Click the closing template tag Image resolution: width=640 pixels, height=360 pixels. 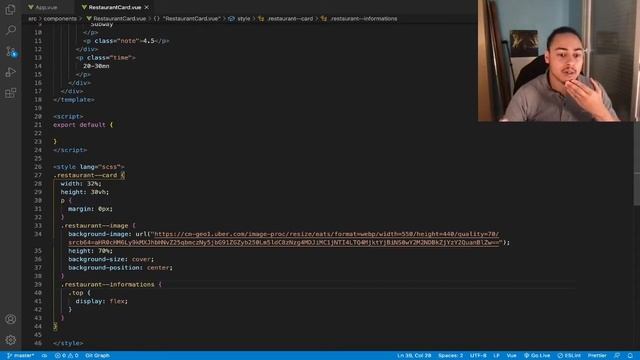[x=73, y=100]
